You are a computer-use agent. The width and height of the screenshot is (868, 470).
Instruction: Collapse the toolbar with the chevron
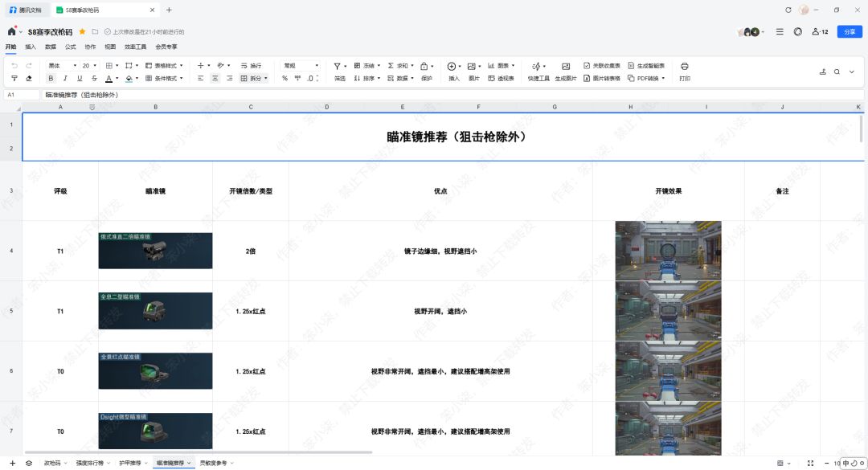click(852, 72)
